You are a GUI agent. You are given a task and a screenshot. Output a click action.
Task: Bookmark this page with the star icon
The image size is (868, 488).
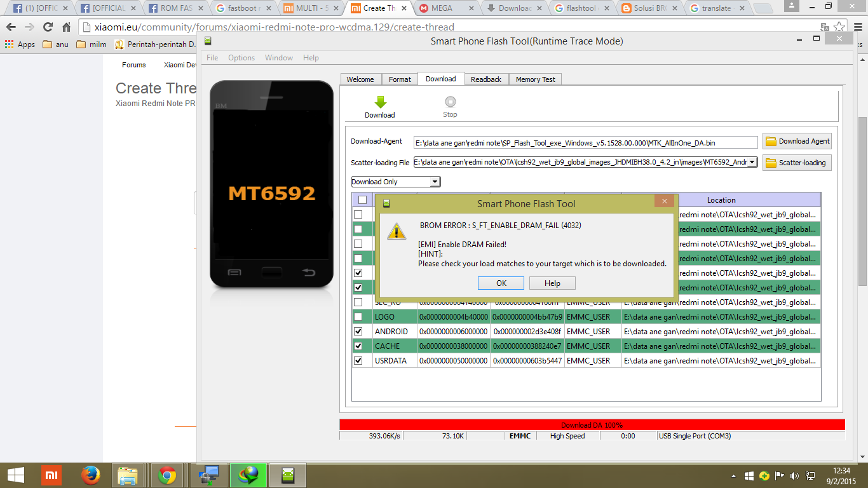point(839,27)
